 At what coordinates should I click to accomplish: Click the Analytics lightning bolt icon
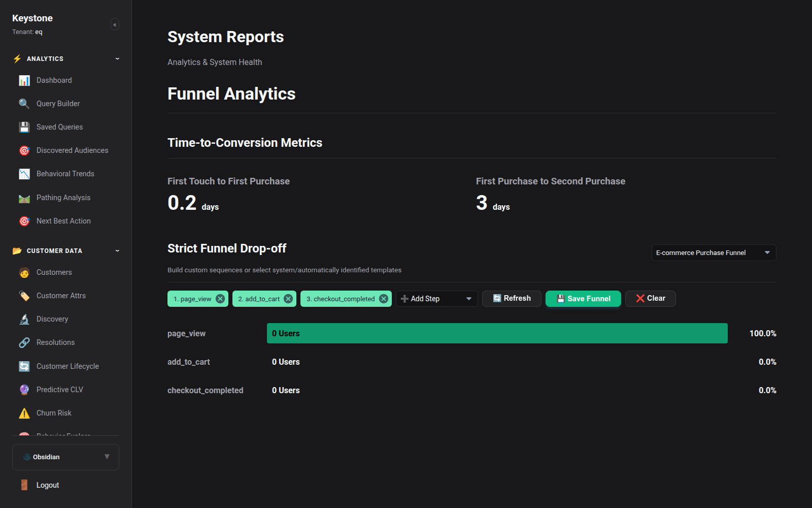17,59
